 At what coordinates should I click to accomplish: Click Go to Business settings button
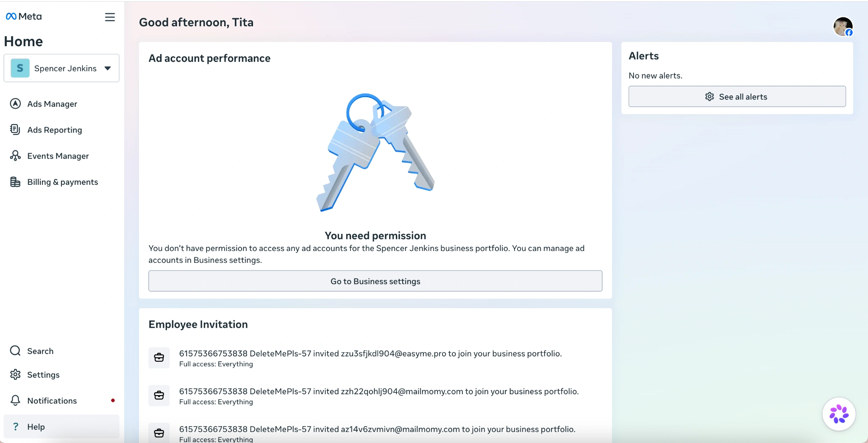click(x=375, y=281)
